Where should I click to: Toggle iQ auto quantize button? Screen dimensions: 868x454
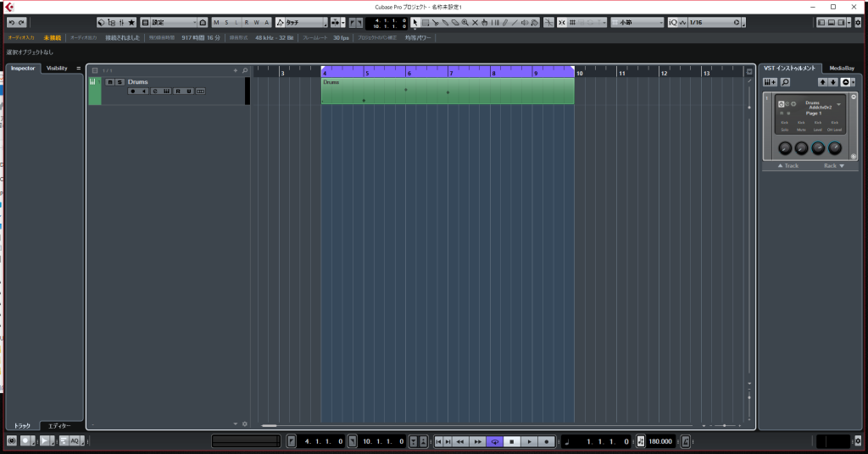pyautogui.click(x=672, y=23)
